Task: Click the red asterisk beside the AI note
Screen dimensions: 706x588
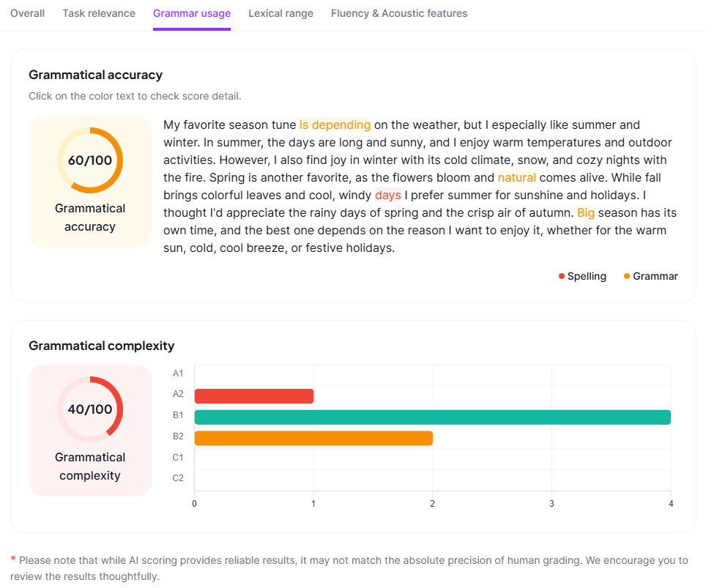Action: click(13, 559)
